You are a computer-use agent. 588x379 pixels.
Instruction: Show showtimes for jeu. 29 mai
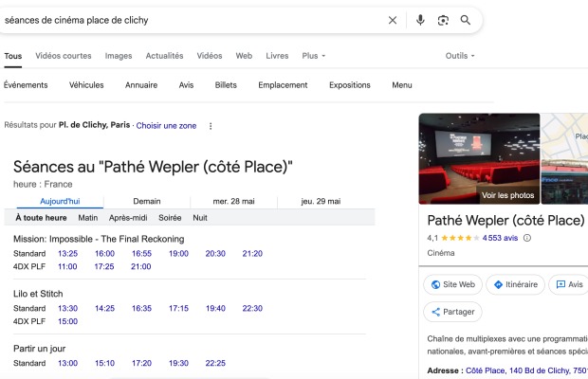coord(321,202)
